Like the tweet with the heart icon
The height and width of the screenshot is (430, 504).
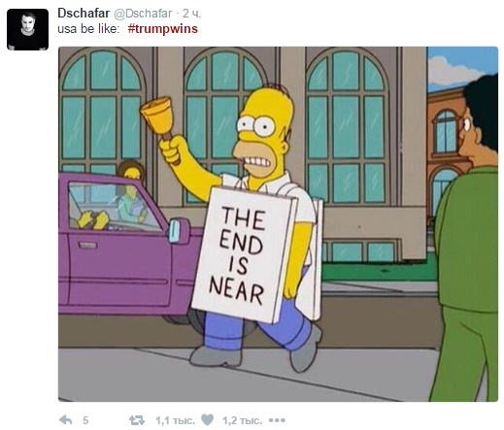point(207,420)
